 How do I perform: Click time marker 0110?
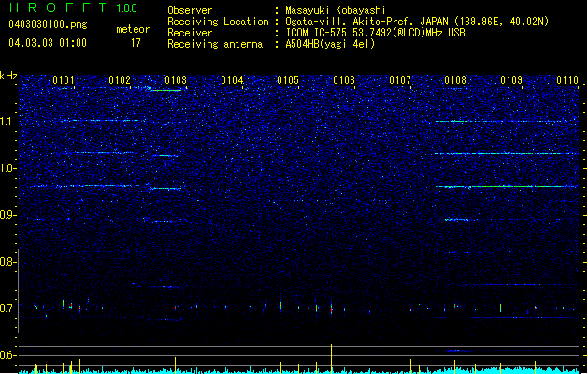point(567,80)
